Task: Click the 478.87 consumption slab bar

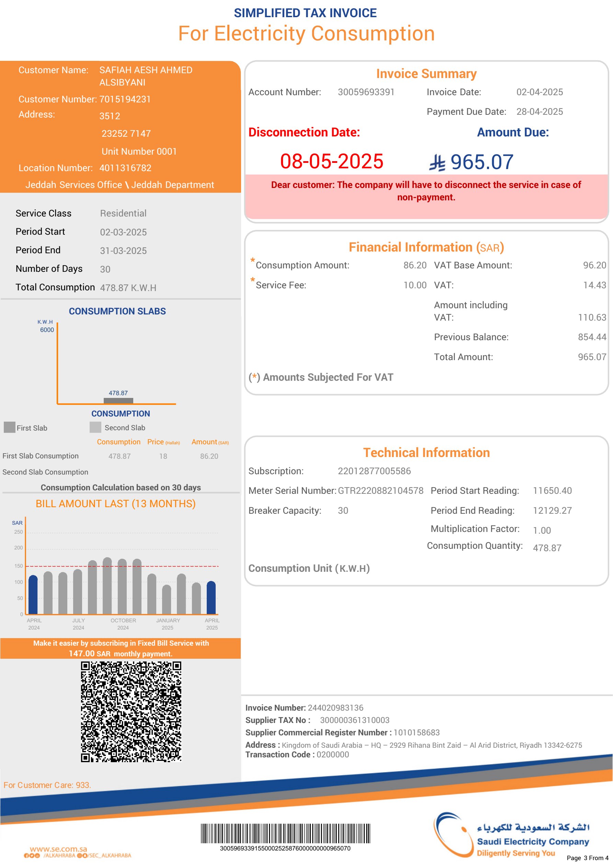Action: click(x=118, y=401)
